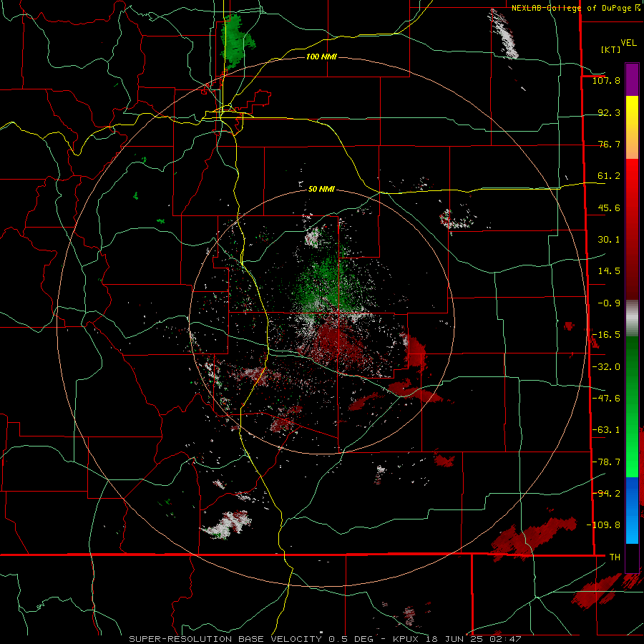
Task: Click the "18 JUN 25 02:47" timestamp
Action: click(473, 639)
